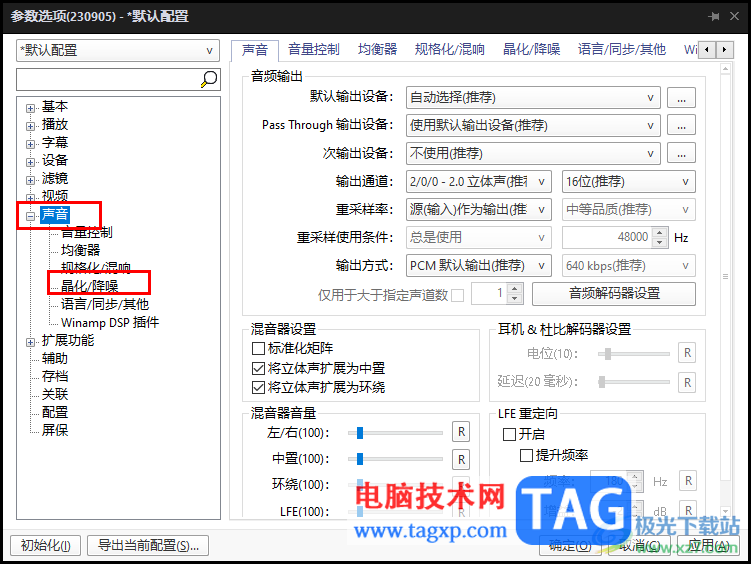Open 输出通道 dropdown (2/0/0 立体声)
Viewport: 751px width, 564px height.
478,181
